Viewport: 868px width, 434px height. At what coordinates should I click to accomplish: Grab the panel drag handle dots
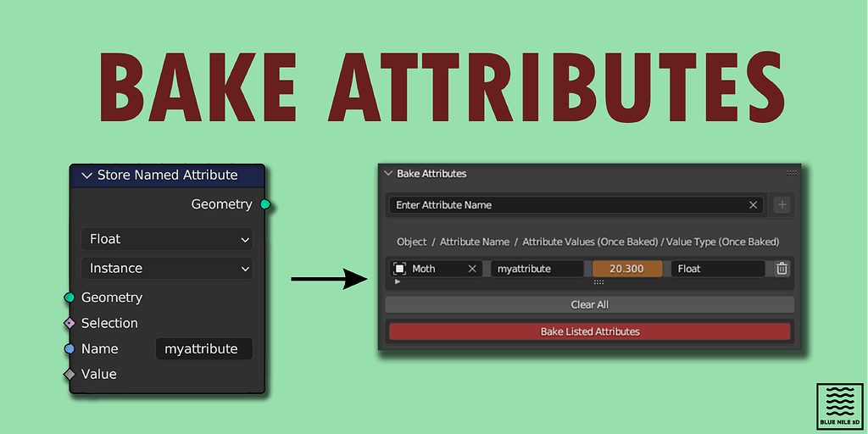pyautogui.click(x=792, y=173)
